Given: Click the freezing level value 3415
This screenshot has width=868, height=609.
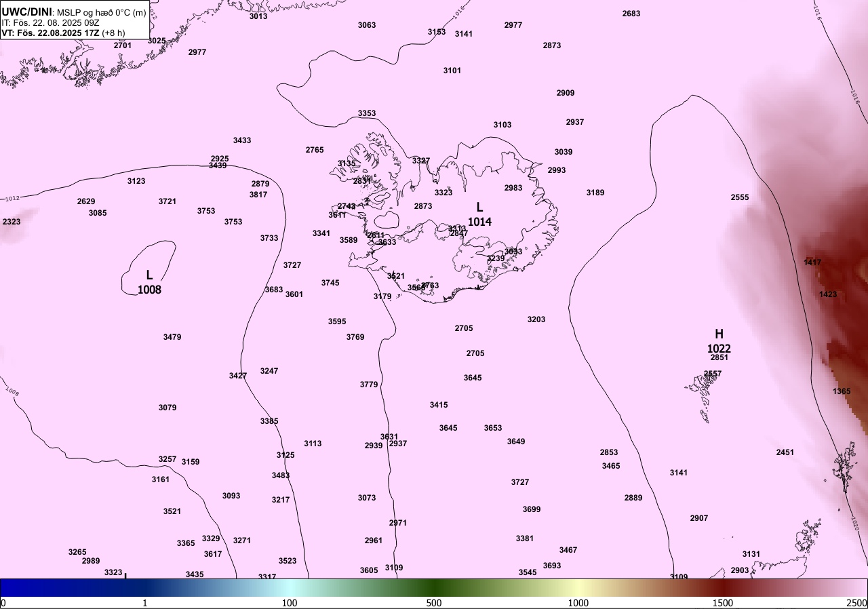Looking at the screenshot, I should 439,405.
